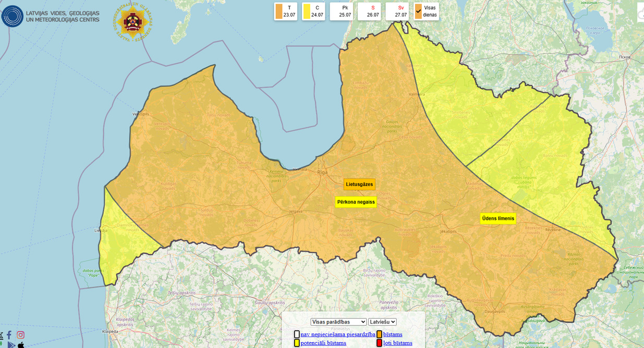The image size is (644, 348).
Task: Show warnings for S 26.07
Action: (x=369, y=11)
